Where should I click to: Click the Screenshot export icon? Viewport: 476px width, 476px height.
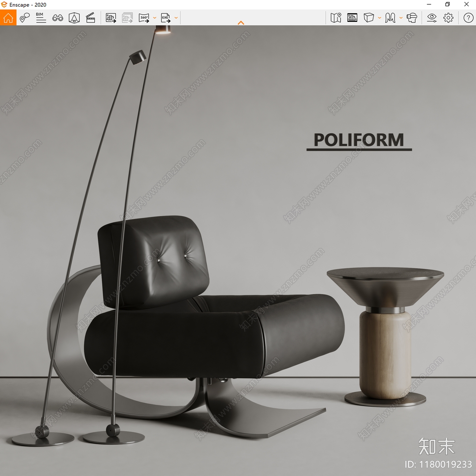(111, 18)
